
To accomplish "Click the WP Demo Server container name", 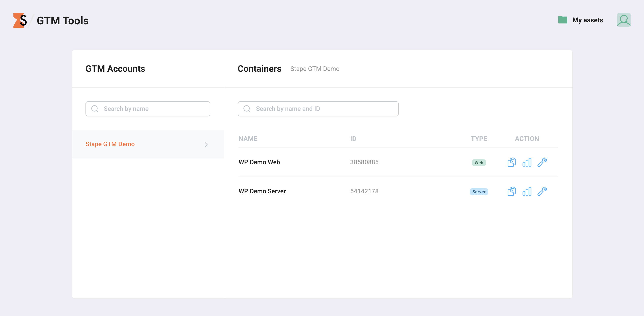I will tap(262, 191).
